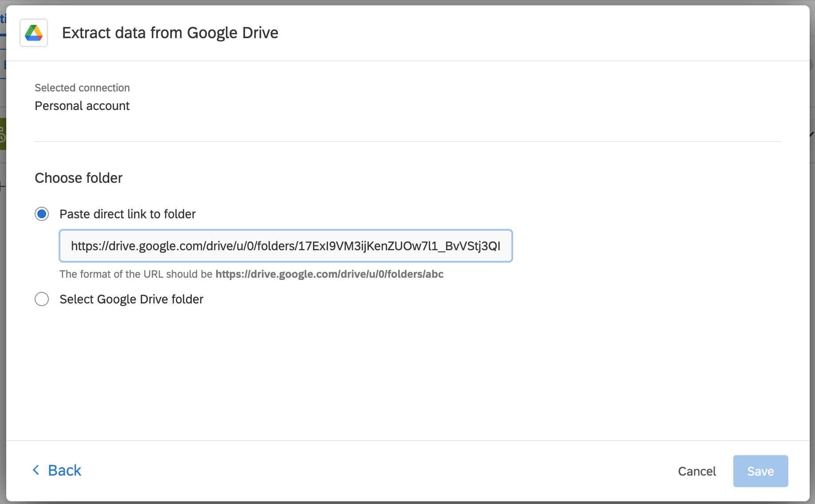
Task: Click the Choose folder section heading
Action: click(x=78, y=178)
